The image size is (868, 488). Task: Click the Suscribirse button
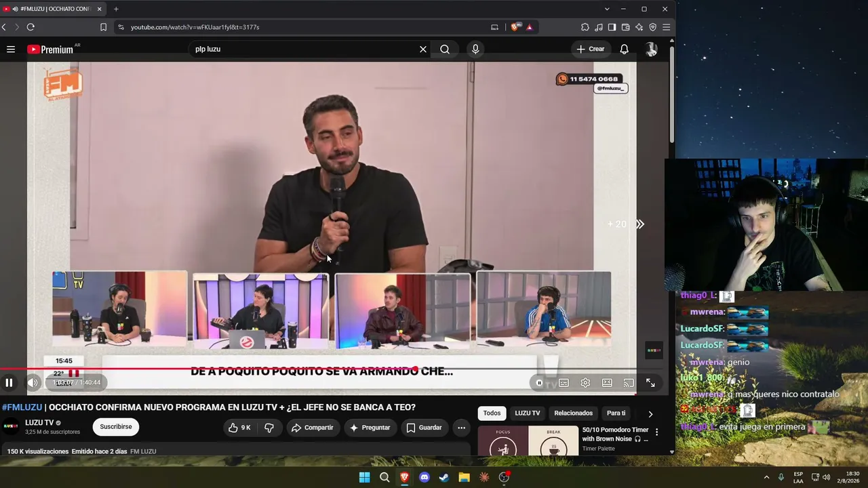click(116, 427)
